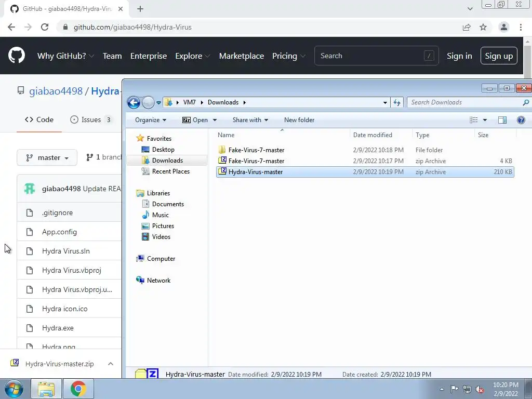Click the GitHub octocat logo
Viewport: 532px width, 399px height.
(x=16, y=56)
